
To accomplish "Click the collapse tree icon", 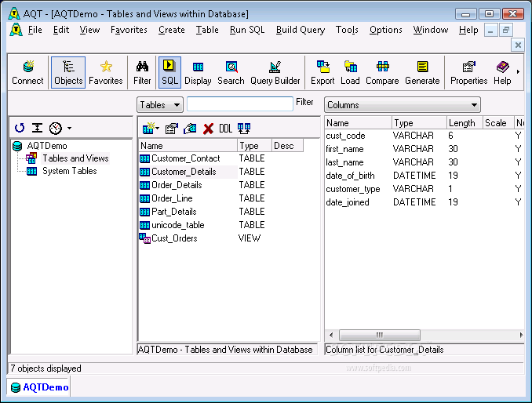I will (37, 128).
